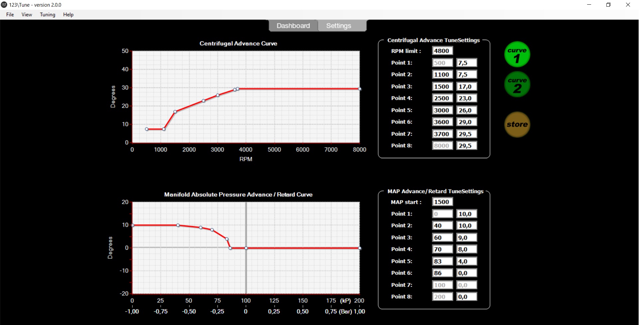Click the MAP curve point at 40 kP
This screenshot has height=325, width=644.
[178, 225]
